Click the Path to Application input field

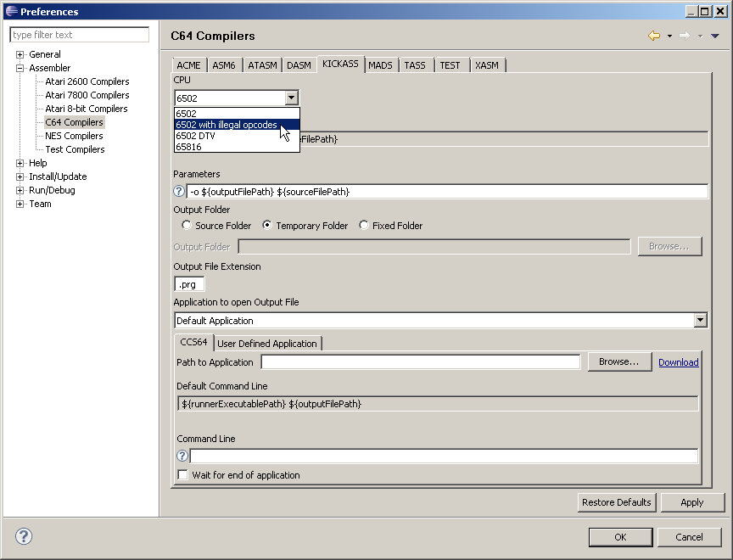point(421,362)
